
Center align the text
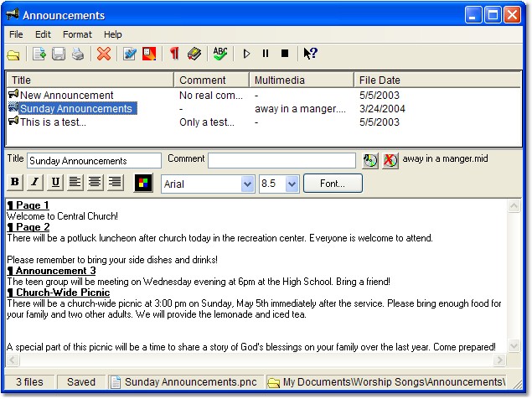pos(95,183)
